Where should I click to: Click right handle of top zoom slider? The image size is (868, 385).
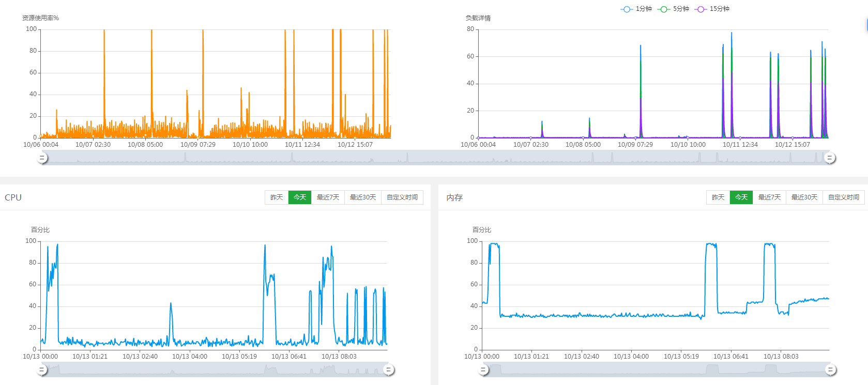[830, 158]
